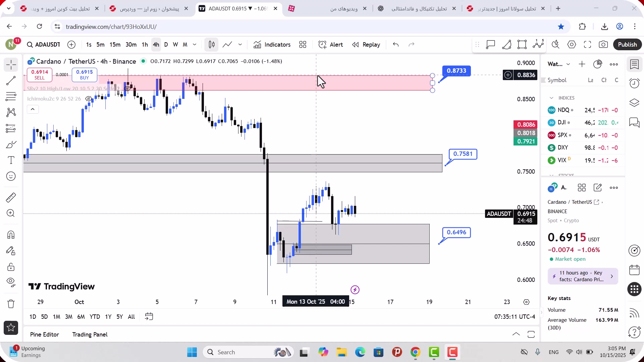
Task: Select the ruler measure tool
Action: 11,197
